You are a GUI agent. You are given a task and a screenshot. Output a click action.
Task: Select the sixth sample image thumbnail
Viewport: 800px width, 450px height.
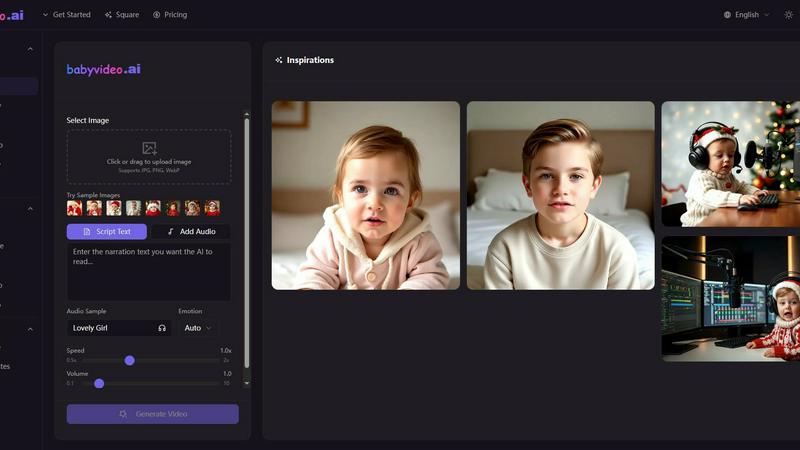173,208
